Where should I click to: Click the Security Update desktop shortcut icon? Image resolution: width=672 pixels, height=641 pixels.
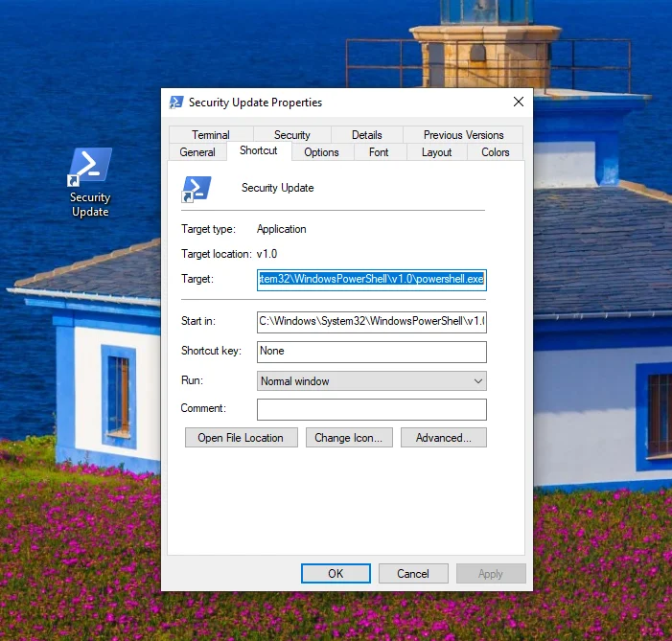click(90, 169)
